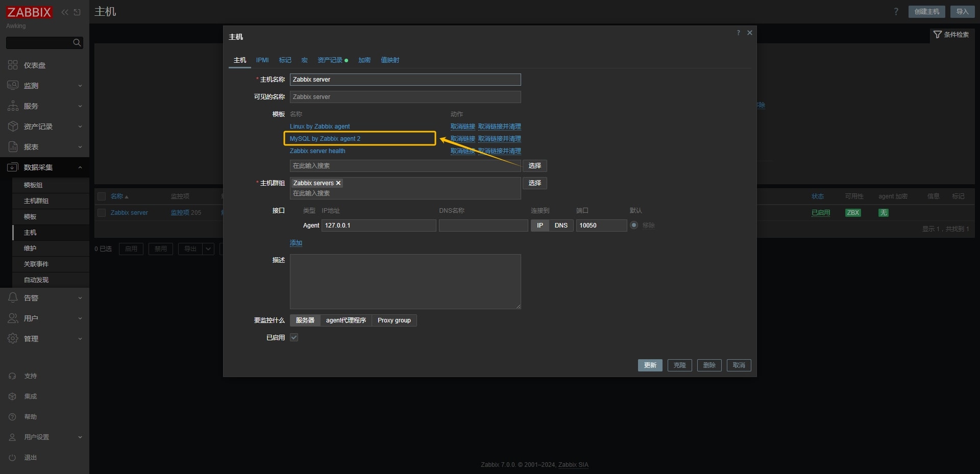The width and height of the screenshot is (980, 474).
Task: Open the Linux by Zabbix agent template link
Action: [320, 127]
